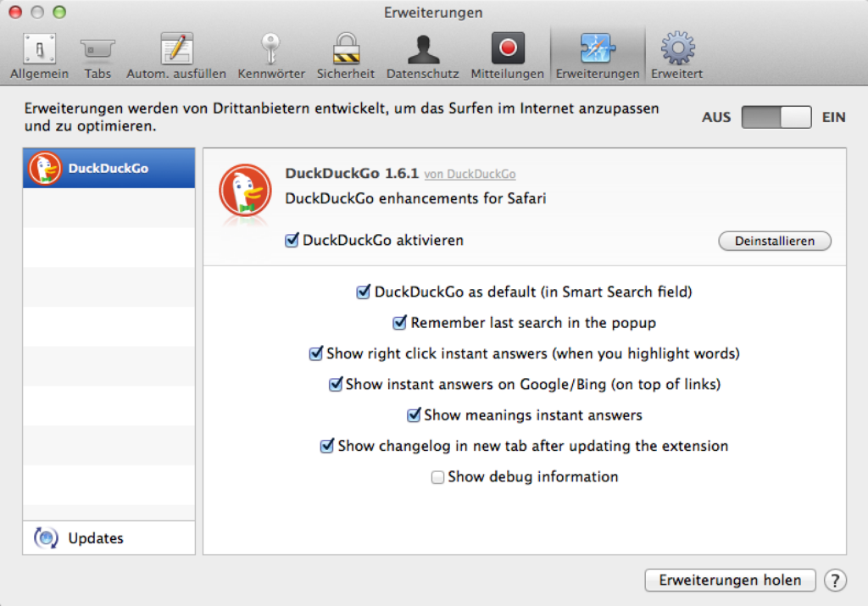
Task: Toggle Show instant answers on Google/Bing
Action: [x=335, y=384]
